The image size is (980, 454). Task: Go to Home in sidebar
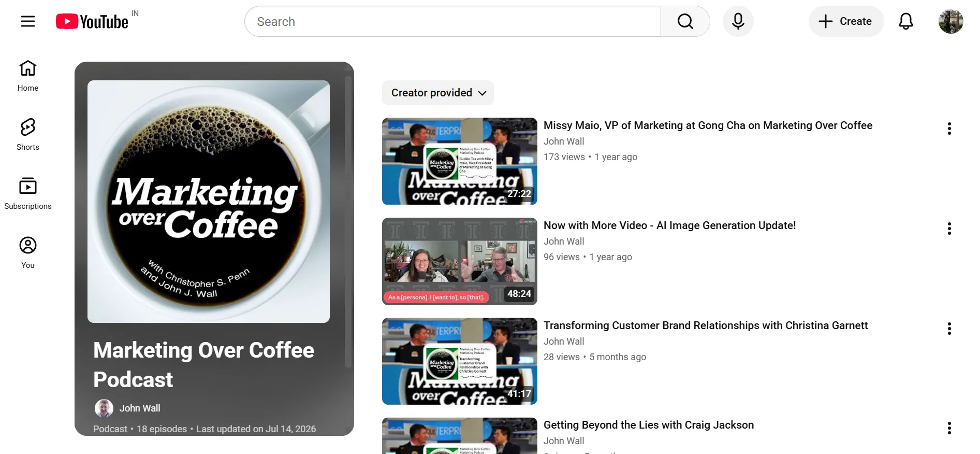(x=28, y=76)
